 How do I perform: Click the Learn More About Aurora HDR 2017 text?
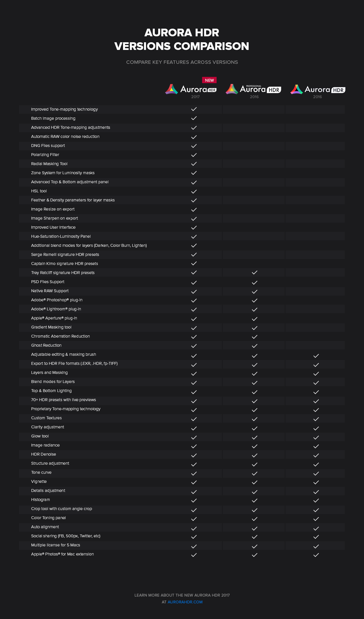tap(182, 595)
